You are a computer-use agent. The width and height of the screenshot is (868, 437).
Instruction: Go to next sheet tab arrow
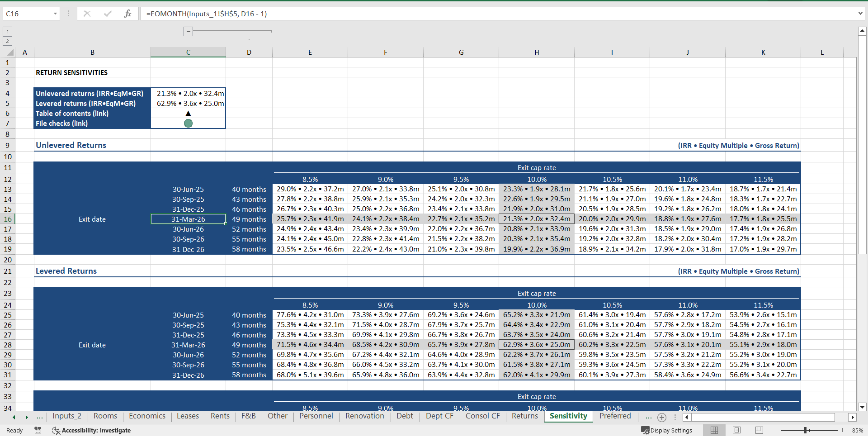tap(27, 417)
